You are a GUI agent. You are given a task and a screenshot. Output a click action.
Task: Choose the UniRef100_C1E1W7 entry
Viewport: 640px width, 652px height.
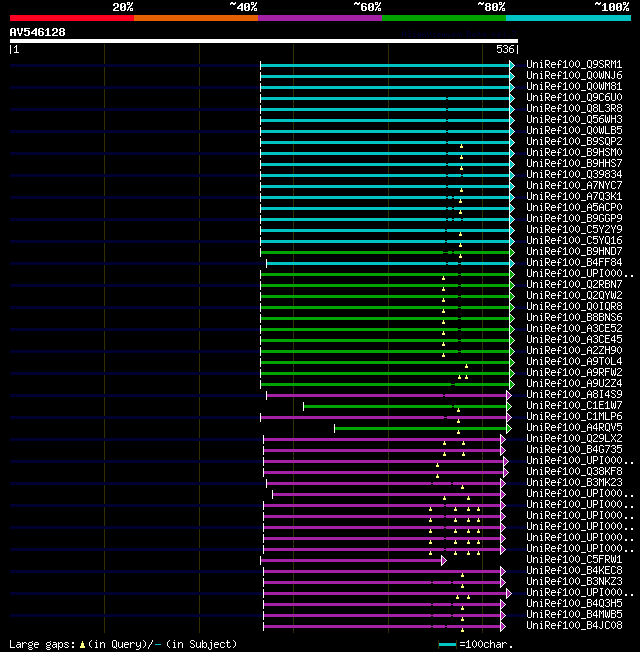574,405
